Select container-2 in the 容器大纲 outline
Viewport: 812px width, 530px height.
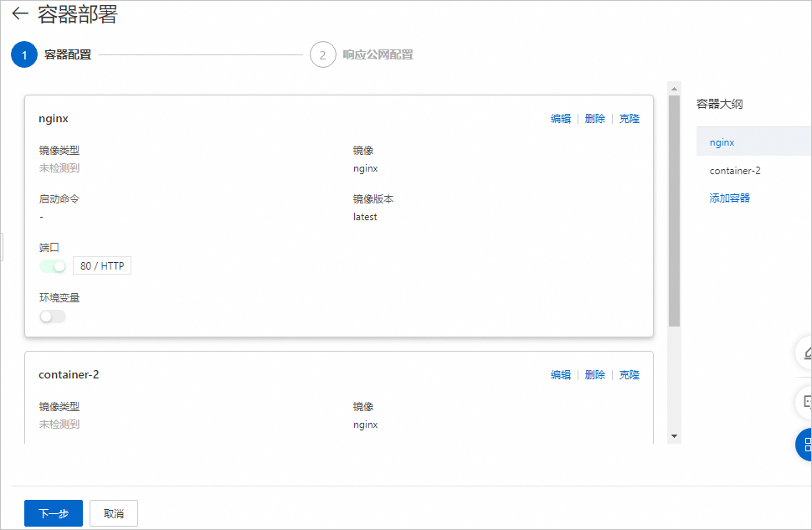click(x=735, y=171)
